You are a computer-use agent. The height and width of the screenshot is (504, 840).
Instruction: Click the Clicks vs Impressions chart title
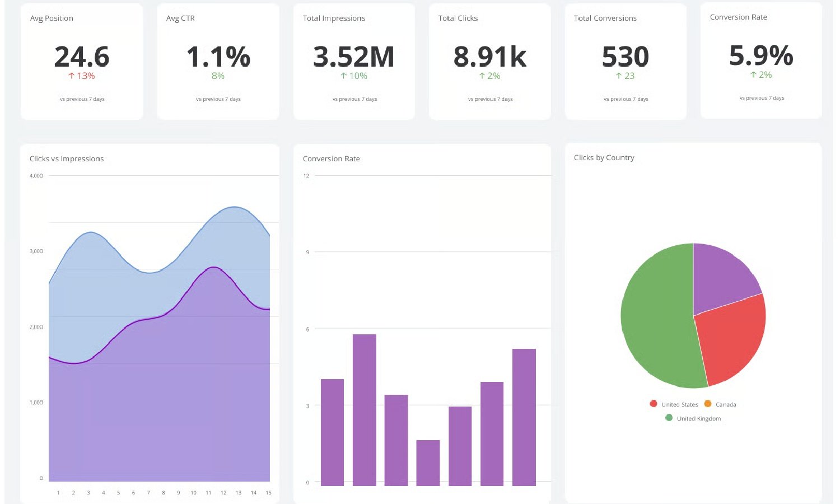click(x=67, y=158)
